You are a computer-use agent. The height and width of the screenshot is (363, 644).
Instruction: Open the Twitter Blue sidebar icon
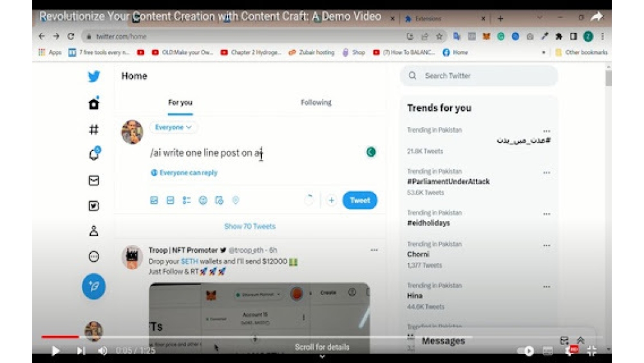click(x=93, y=206)
